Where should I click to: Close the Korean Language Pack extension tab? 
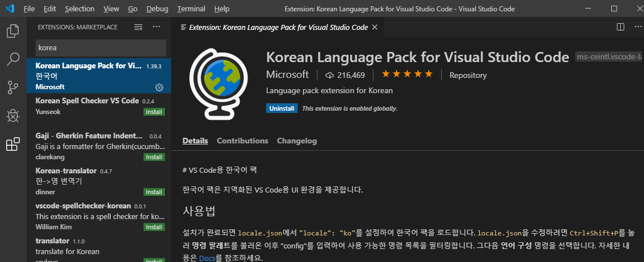coord(375,28)
